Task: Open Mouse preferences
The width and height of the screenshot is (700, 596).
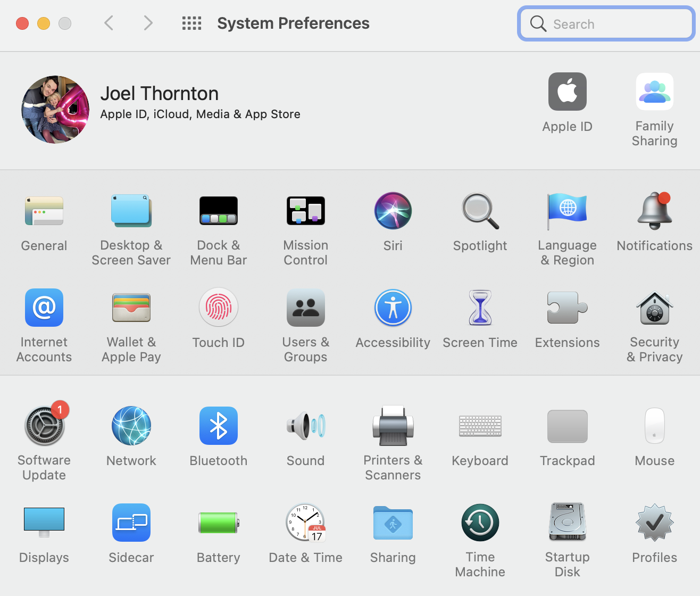Action: tap(655, 426)
